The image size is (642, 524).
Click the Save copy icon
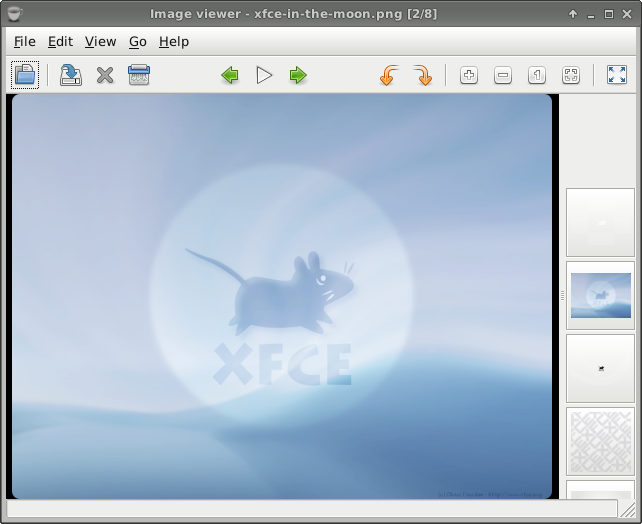[71, 75]
